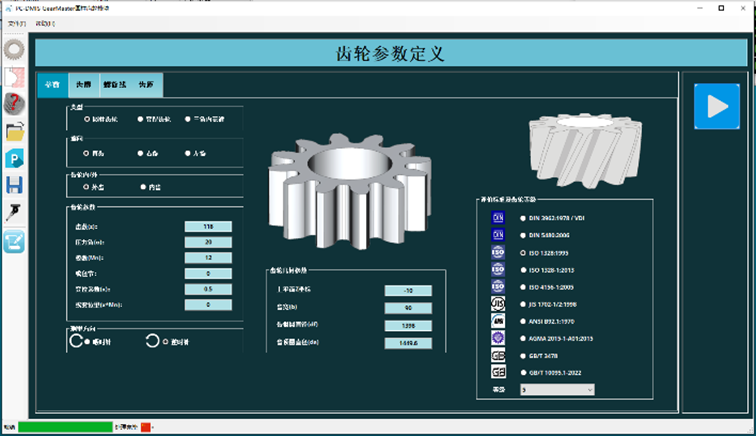756x436 pixels.
Task: Choose the ANSI B92.1:1970 radio button
Action: point(523,320)
